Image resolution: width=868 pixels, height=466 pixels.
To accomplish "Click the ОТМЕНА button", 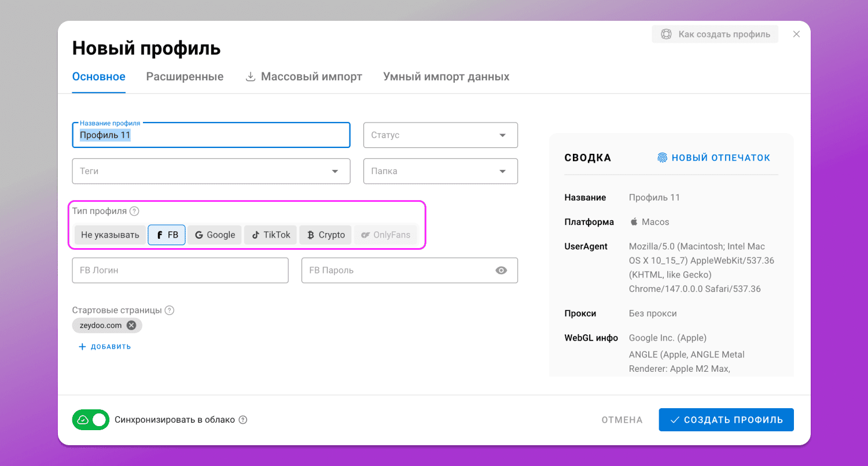I will tap(622, 420).
